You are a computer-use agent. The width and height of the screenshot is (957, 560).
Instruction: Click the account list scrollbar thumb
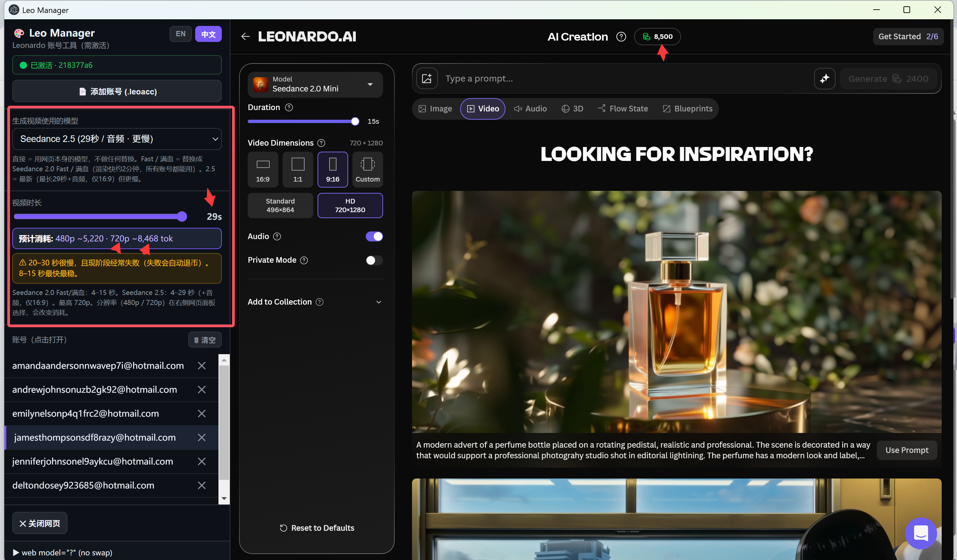pyautogui.click(x=224, y=423)
